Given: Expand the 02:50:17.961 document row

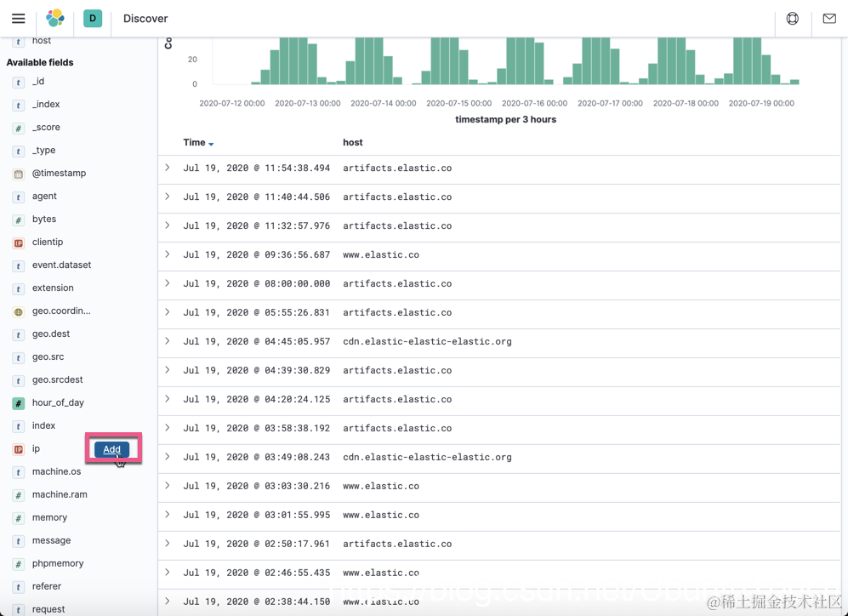Looking at the screenshot, I should 167,543.
